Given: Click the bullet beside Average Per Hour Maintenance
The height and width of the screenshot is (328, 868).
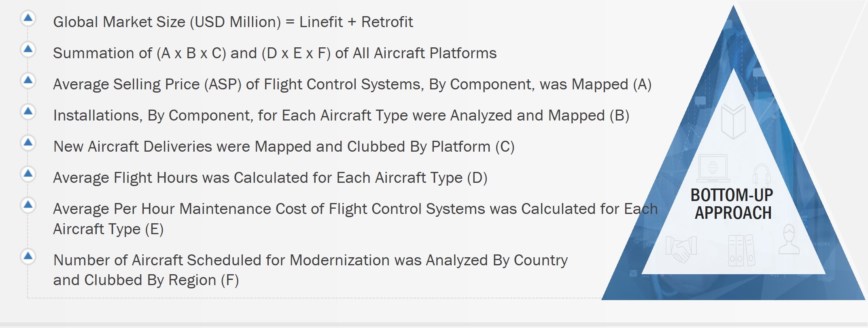Looking at the screenshot, I should point(28,205).
